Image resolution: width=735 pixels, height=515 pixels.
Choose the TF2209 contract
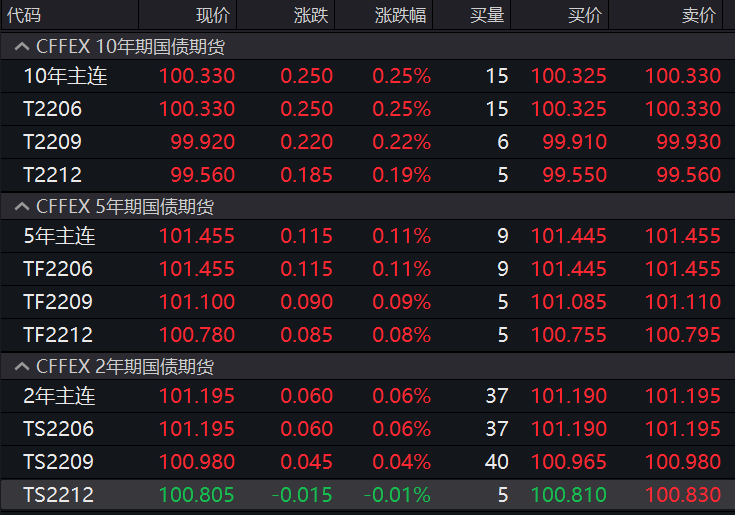(58, 302)
